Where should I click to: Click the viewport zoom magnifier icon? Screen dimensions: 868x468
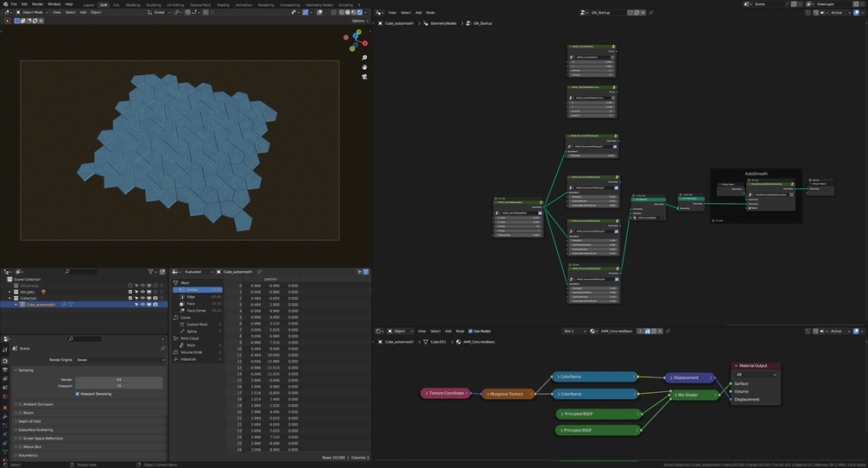tap(364, 58)
